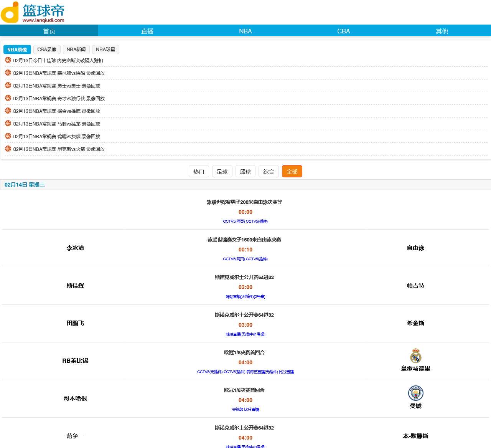Image resolution: width=491 pixels, height=448 pixels.
Task: Click basketball icon beside 掘金vs雄鹿 replay
Action: click(x=8, y=111)
